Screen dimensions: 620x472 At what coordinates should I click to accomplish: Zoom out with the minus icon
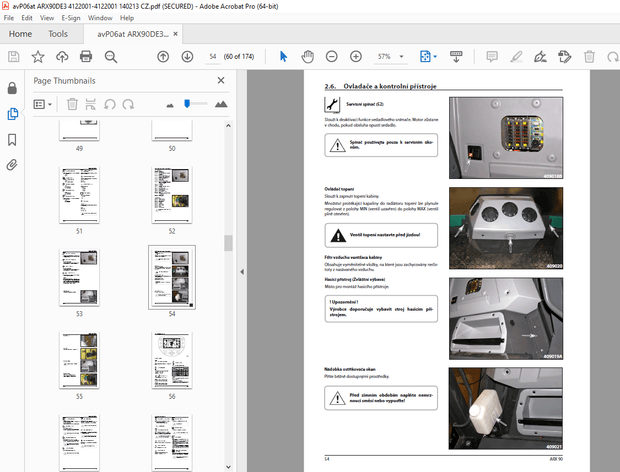point(331,57)
